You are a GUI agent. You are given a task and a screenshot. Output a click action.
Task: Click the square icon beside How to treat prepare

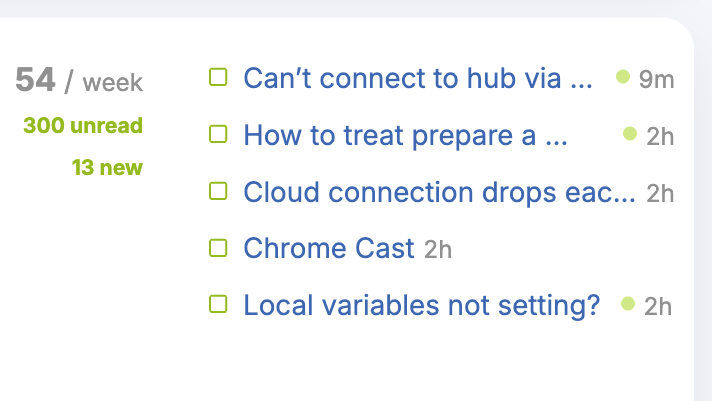tap(218, 134)
